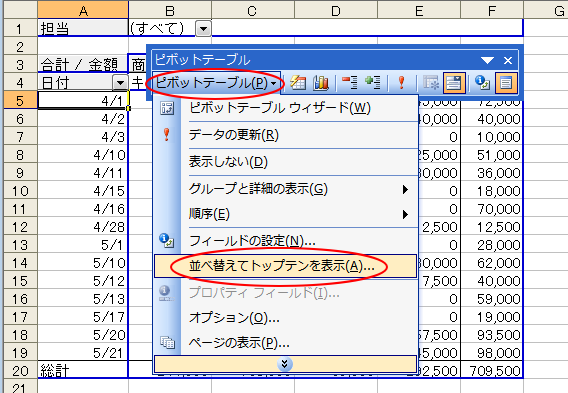This screenshot has width=568, height=393.
Task: Select the date cell 4/28
Action: point(83,227)
